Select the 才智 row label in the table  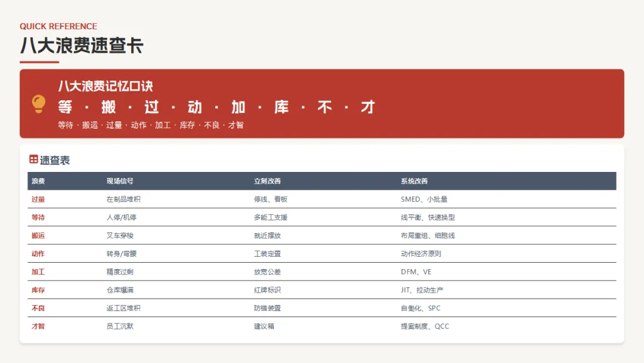[38, 326]
